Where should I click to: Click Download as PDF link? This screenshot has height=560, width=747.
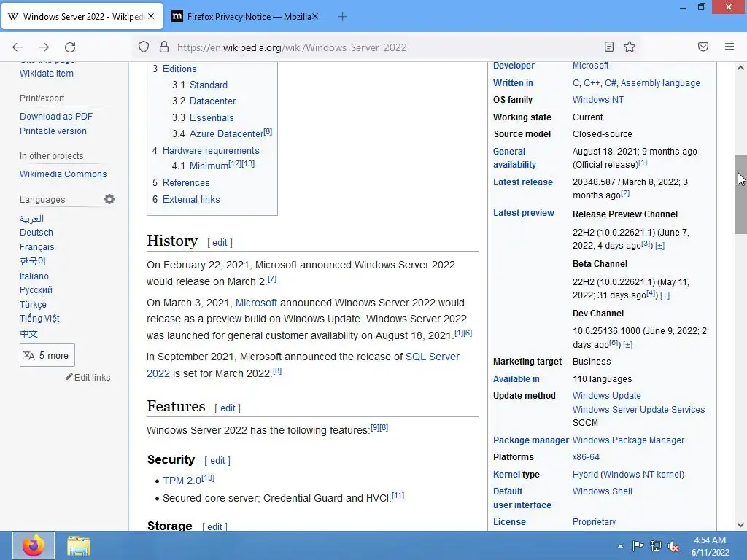click(55, 116)
